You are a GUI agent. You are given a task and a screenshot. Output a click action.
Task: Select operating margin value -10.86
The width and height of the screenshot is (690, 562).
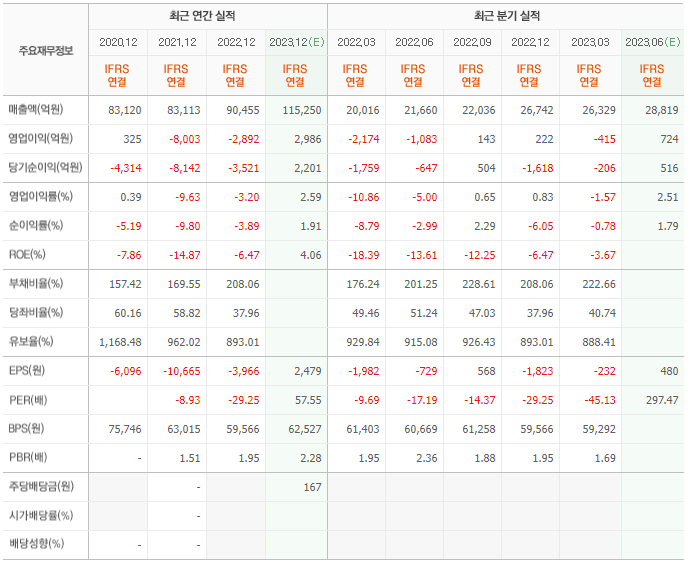(x=363, y=197)
